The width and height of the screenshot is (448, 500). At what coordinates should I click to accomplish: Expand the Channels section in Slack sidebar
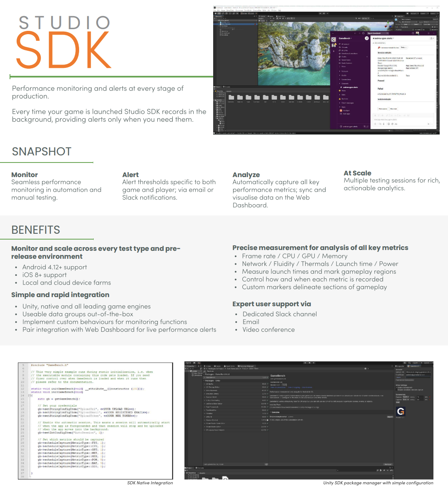(x=340, y=83)
